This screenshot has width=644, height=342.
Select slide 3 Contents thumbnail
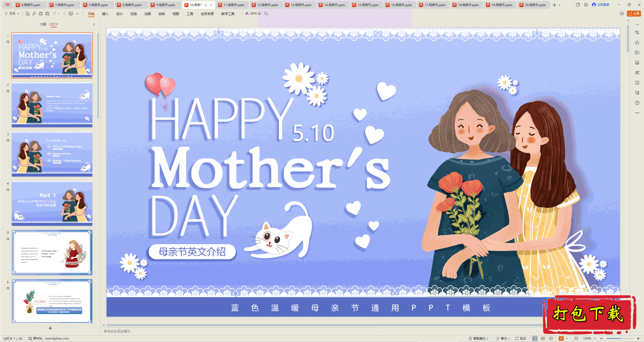(x=52, y=154)
